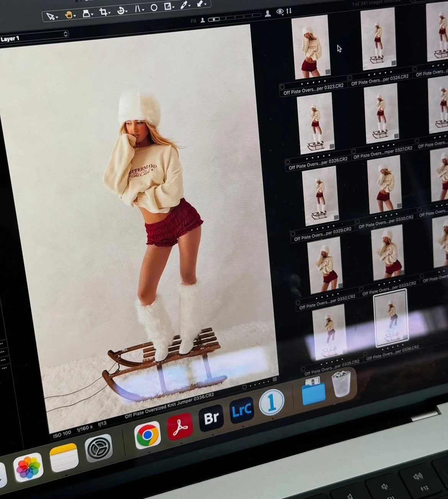Click star rating dots above 0324.CR2

[380, 73]
